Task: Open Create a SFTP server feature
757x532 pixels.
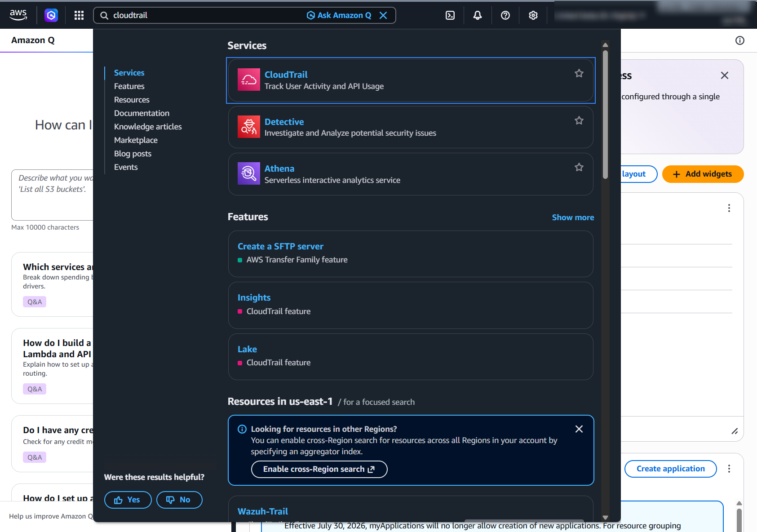Action: click(x=280, y=246)
